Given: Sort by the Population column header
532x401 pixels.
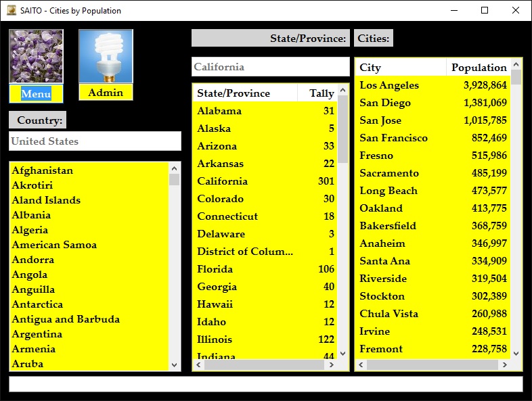Looking at the screenshot, I should point(479,68).
